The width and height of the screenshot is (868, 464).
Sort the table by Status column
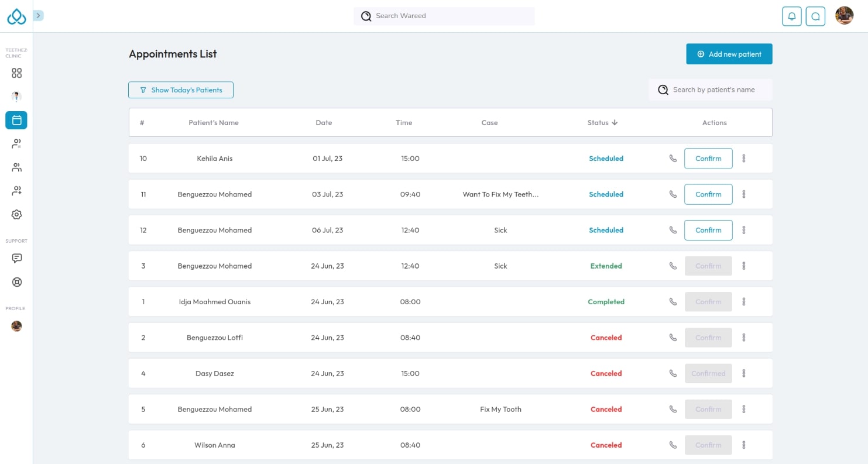pos(602,123)
